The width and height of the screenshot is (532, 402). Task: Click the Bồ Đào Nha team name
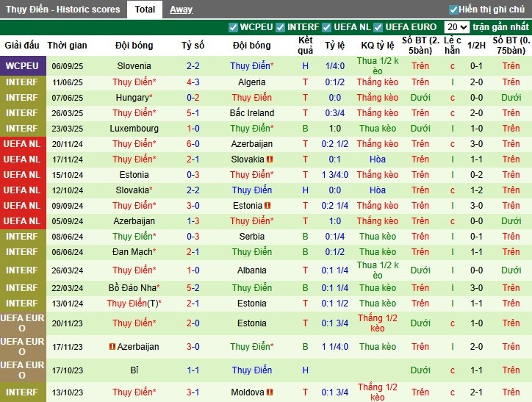(133, 288)
